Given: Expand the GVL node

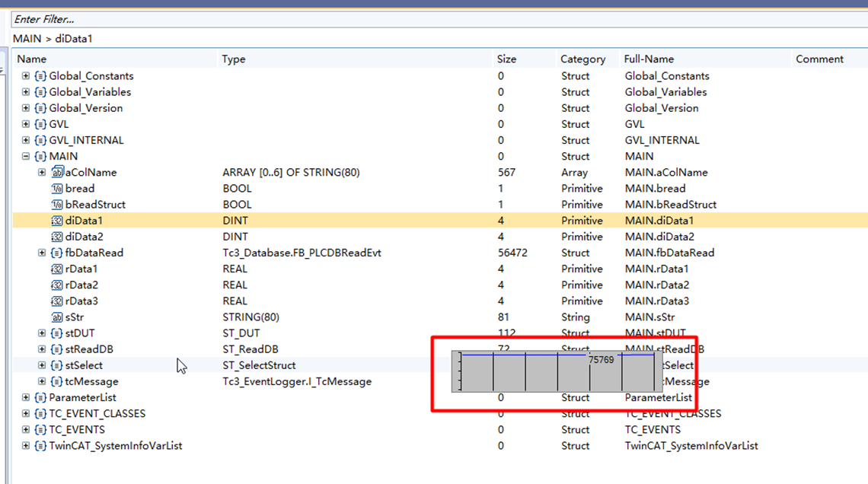Looking at the screenshot, I should (x=25, y=124).
